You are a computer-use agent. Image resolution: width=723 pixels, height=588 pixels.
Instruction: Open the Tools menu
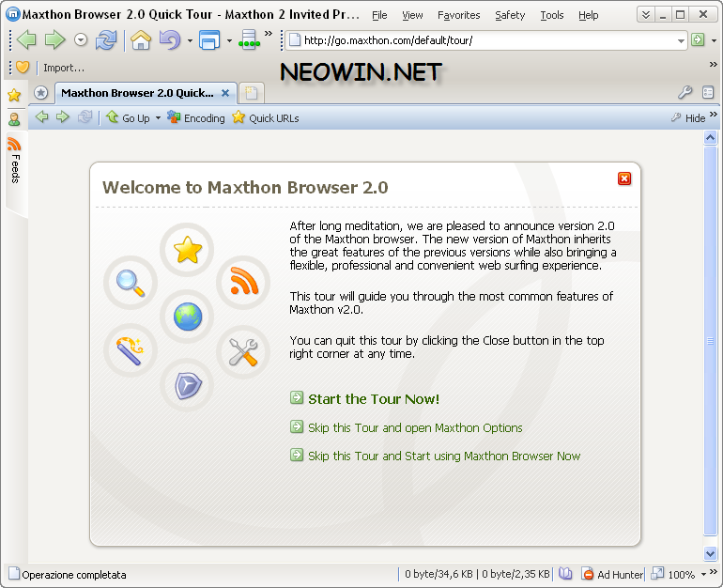pyautogui.click(x=552, y=15)
